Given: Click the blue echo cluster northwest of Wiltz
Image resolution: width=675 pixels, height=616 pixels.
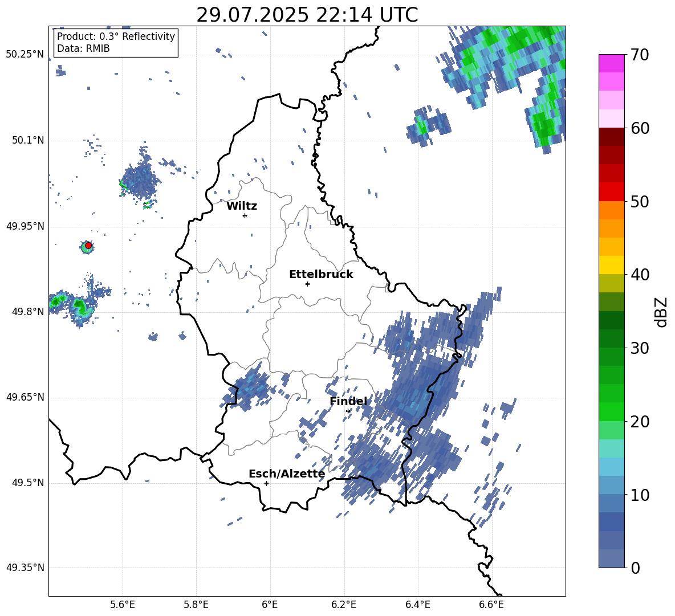Looking at the screenshot, I should pos(140,181).
